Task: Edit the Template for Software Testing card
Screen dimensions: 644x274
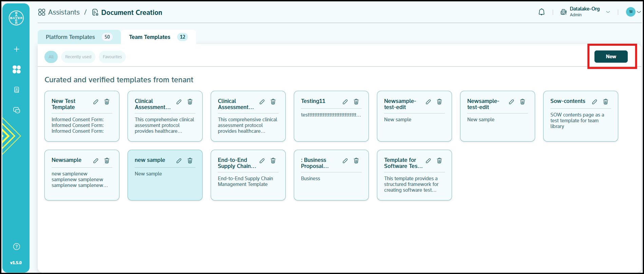Action: point(428,161)
